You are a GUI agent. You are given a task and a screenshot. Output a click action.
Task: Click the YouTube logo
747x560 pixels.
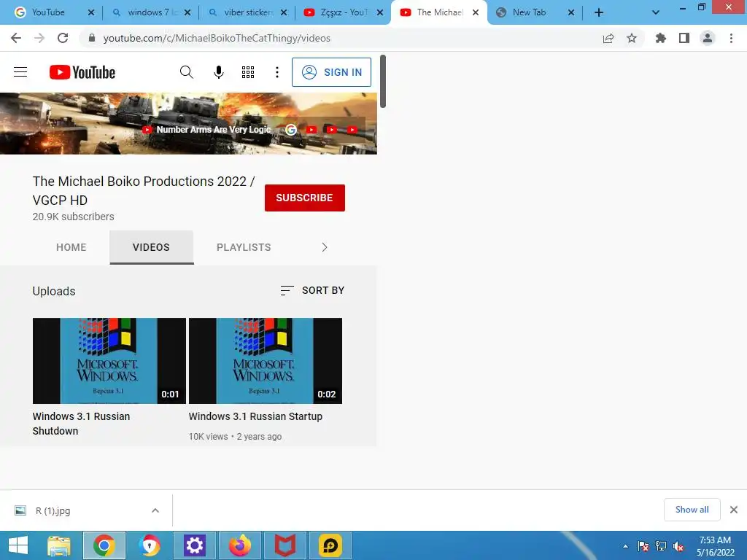[x=82, y=72]
